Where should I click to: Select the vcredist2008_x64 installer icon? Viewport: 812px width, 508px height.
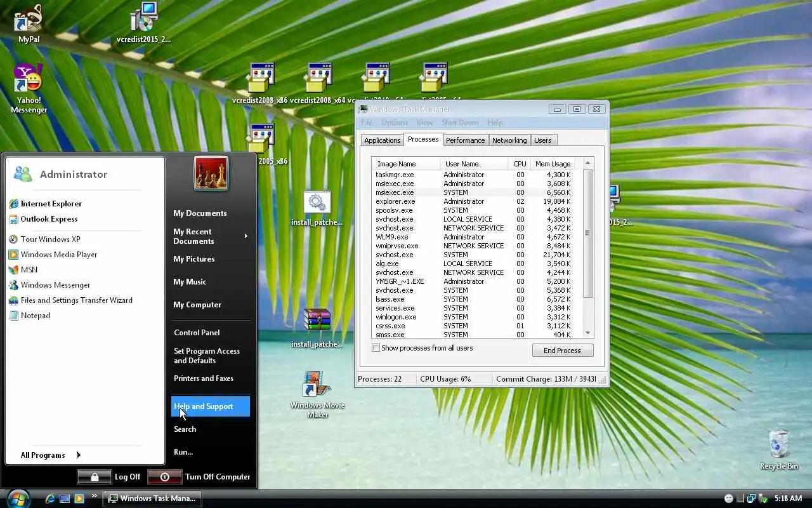[318, 83]
